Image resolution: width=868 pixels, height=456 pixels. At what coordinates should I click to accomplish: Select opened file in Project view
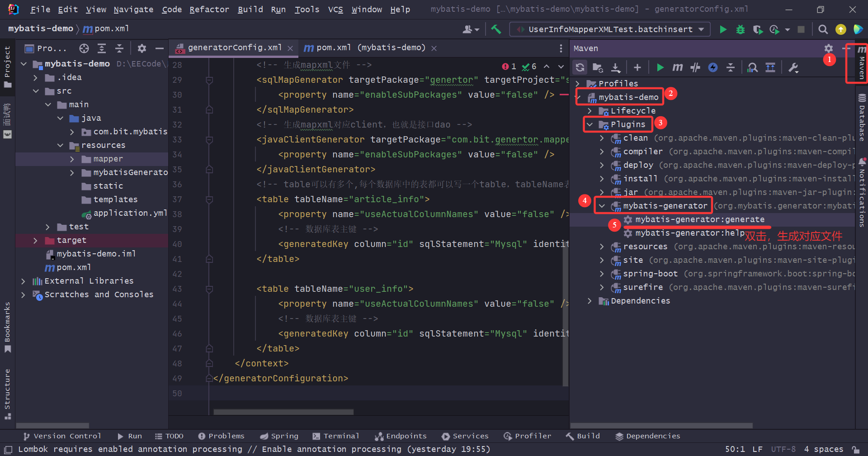[84, 48]
